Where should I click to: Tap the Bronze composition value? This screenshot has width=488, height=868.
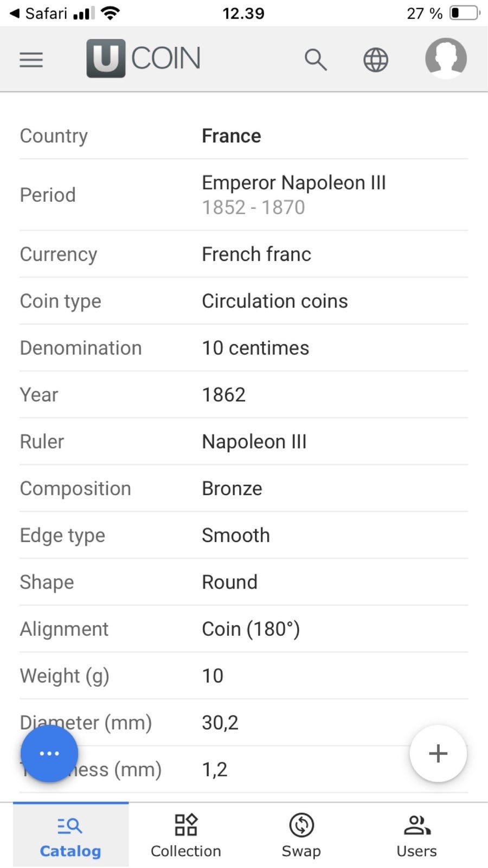click(232, 488)
